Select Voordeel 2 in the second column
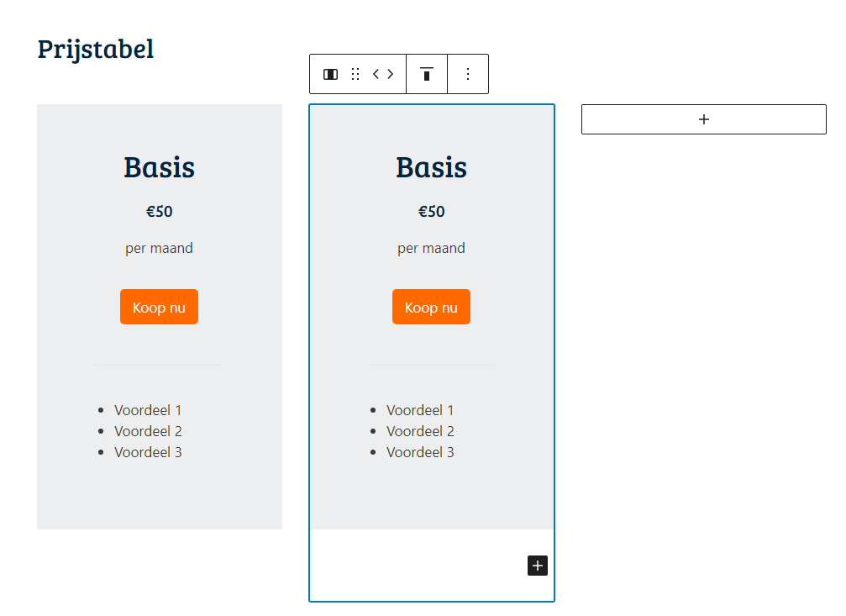Screen dimensions: 846x616 (420, 431)
